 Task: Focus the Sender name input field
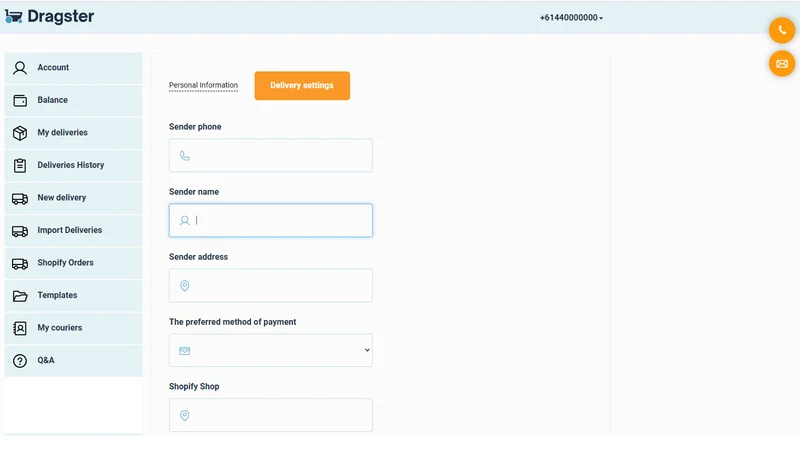(x=270, y=220)
